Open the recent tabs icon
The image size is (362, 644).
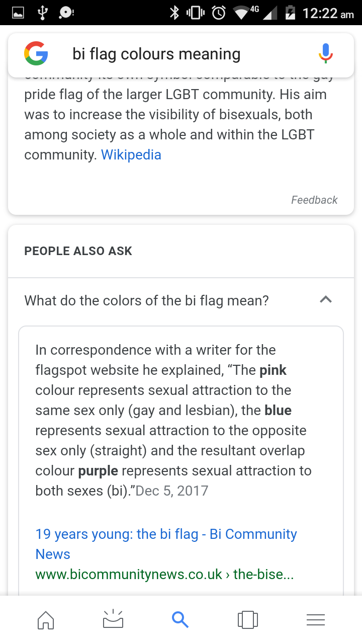pyautogui.click(x=247, y=620)
